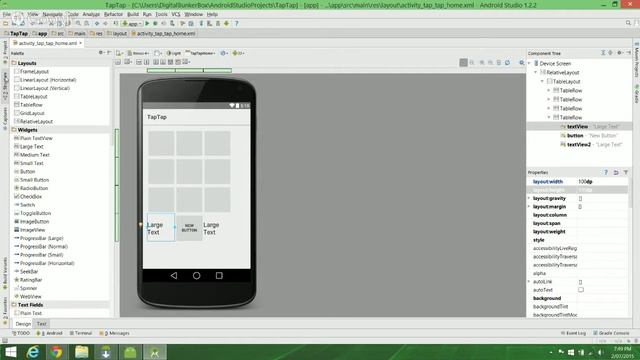Expand the autoLink property
This screenshot has width=640, height=360.
pyautogui.click(x=529, y=282)
